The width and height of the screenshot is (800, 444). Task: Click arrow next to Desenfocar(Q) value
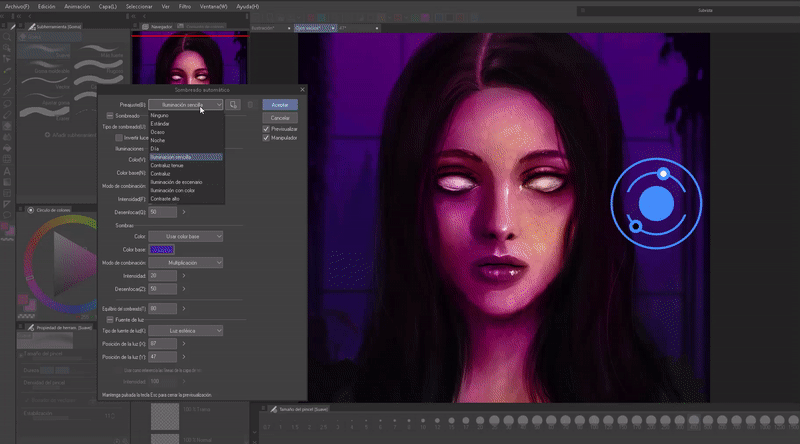[182, 212]
